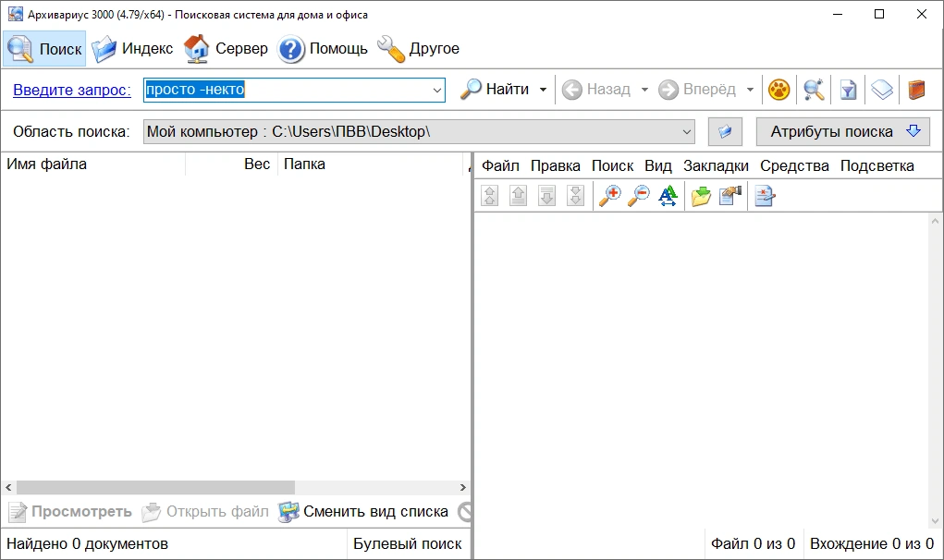Open the Средства menu
Screen dimensions: 944x560
(794, 166)
